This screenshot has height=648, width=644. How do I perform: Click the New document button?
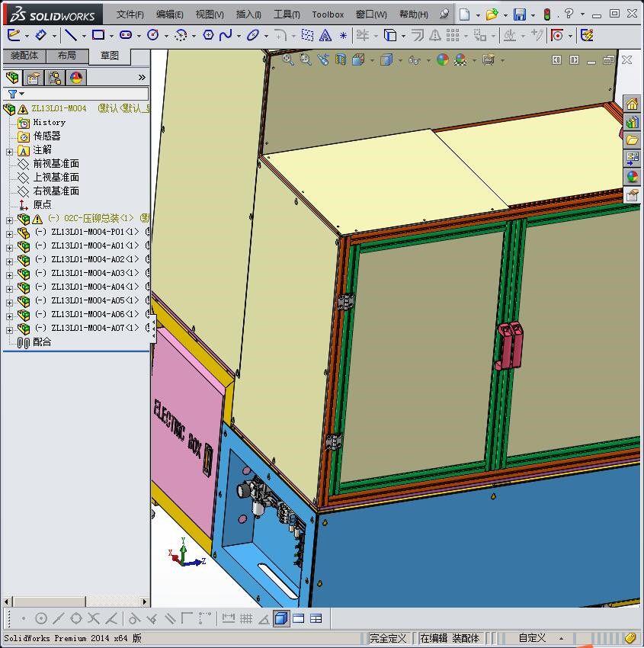pyautogui.click(x=465, y=14)
